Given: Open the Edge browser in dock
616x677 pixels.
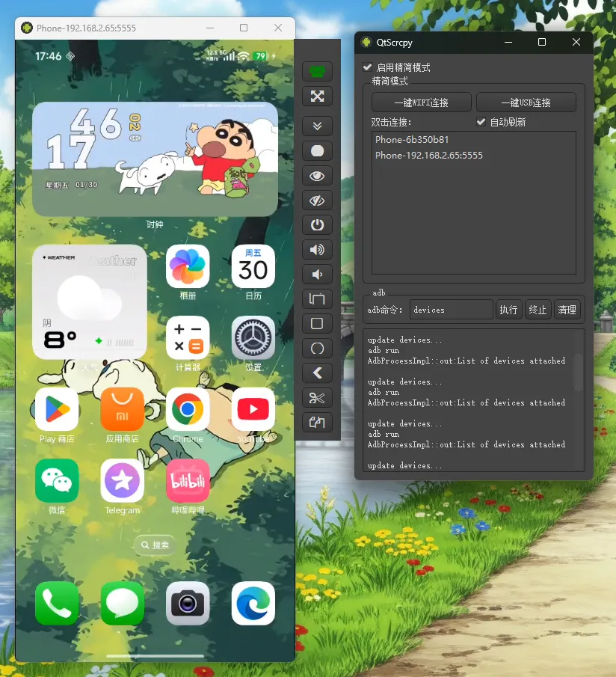Looking at the screenshot, I should (x=253, y=603).
